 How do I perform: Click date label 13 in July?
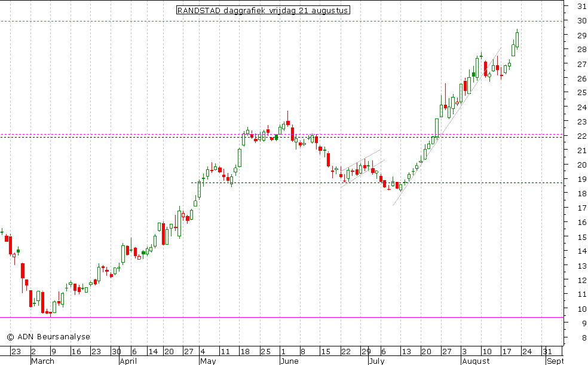point(406,351)
